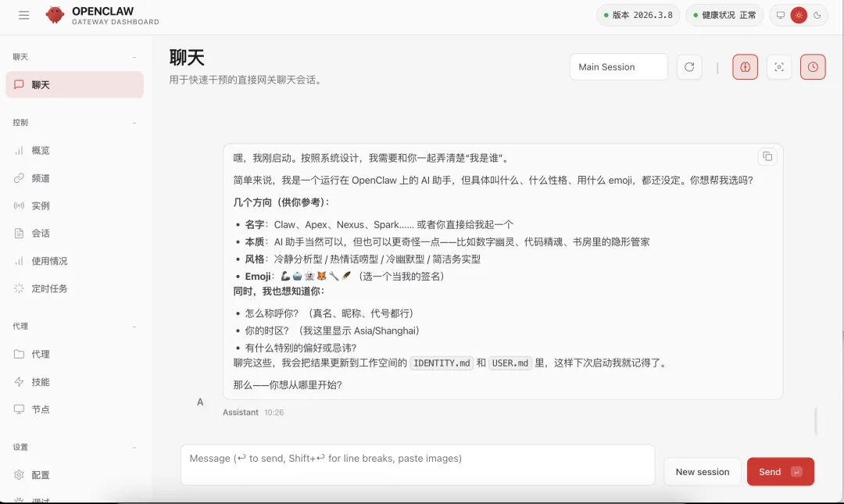Click the 定时任务 spinner icon
844x504 pixels.
[19, 288]
